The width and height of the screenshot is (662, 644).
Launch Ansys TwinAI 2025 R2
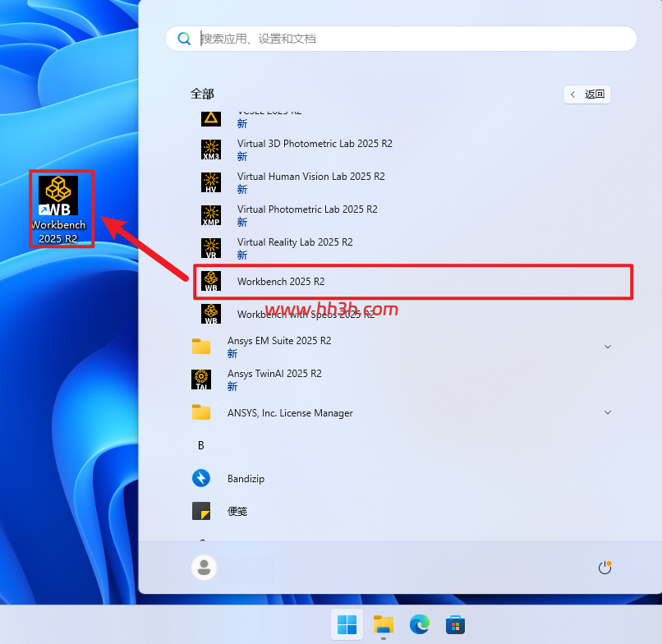pyautogui.click(x=274, y=374)
